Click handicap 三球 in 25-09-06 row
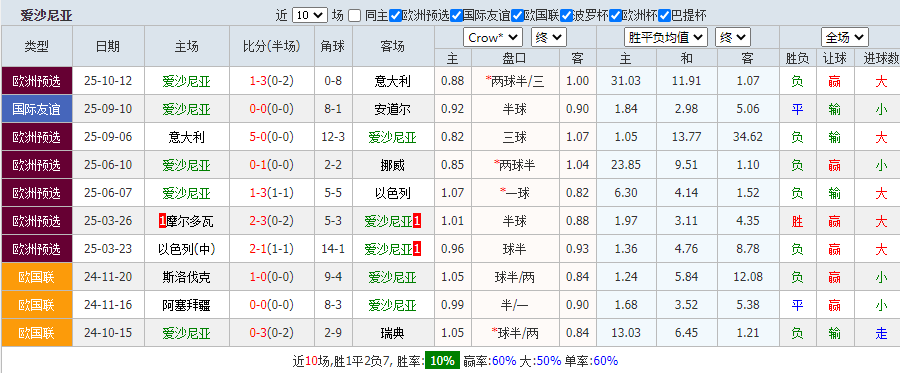Screen dimensions: 900x373 (x=514, y=138)
